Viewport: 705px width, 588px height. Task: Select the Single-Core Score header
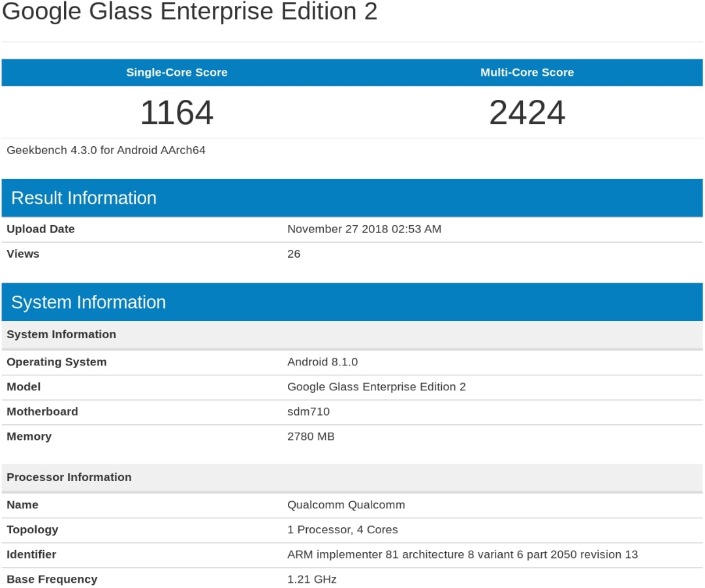[177, 72]
